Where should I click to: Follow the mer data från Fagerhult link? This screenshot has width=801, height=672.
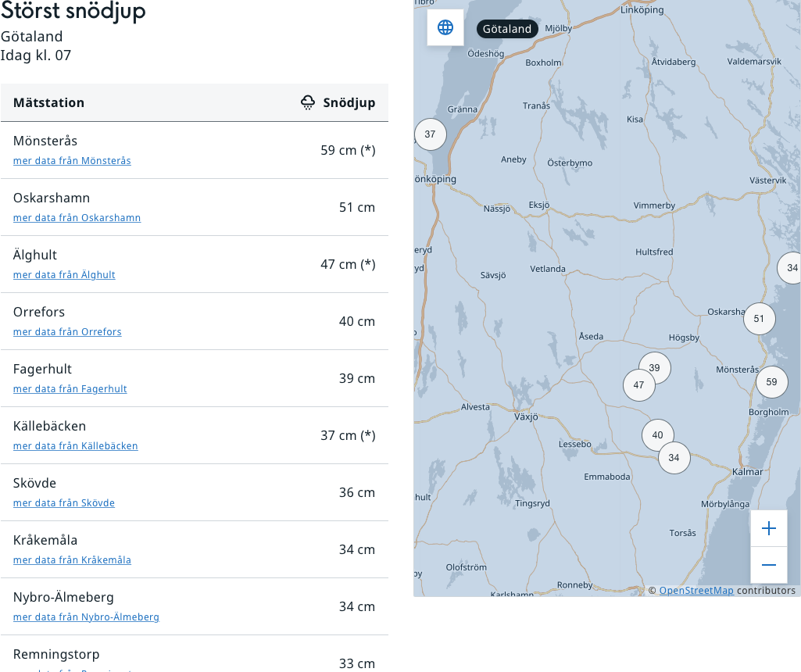70,389
